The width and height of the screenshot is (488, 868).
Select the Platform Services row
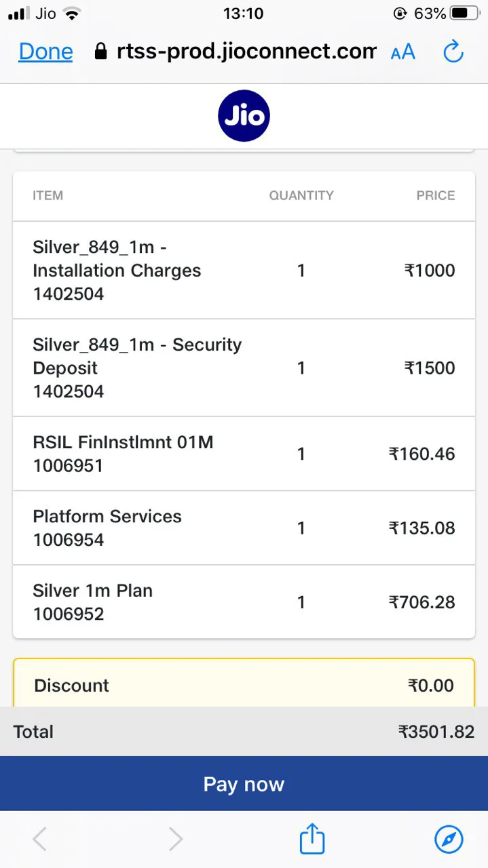244,528
